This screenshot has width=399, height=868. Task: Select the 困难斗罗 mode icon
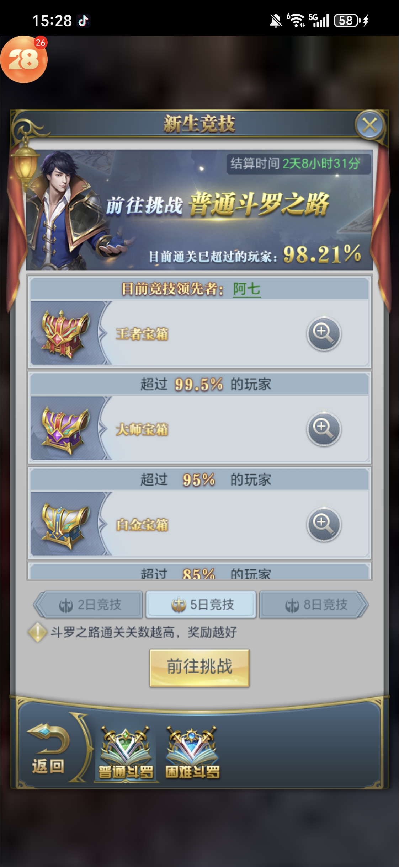[192, 753]
